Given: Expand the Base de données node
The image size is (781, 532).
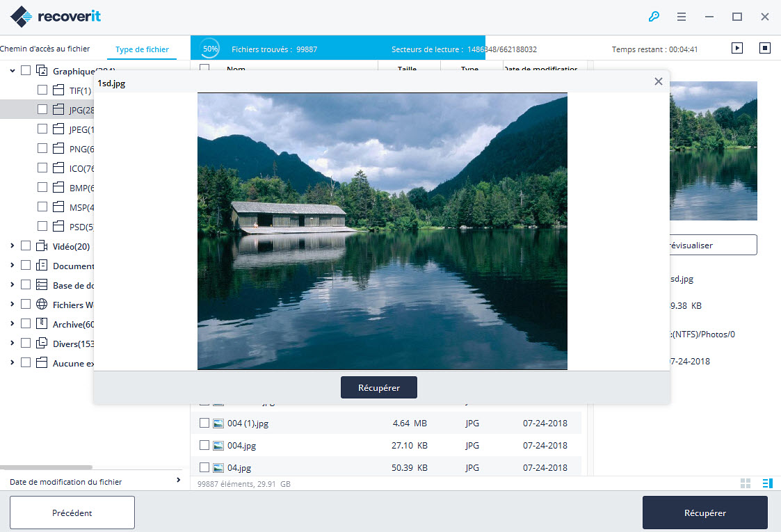Looking at the screenshot, I should pyautogui.click(x=12, y=284).
